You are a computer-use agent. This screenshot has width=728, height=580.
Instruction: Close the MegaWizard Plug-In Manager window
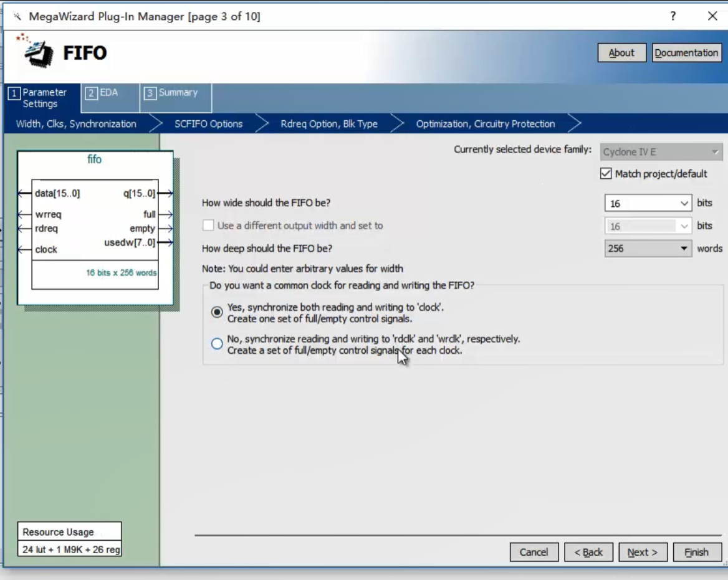click(x=712, y=16)
